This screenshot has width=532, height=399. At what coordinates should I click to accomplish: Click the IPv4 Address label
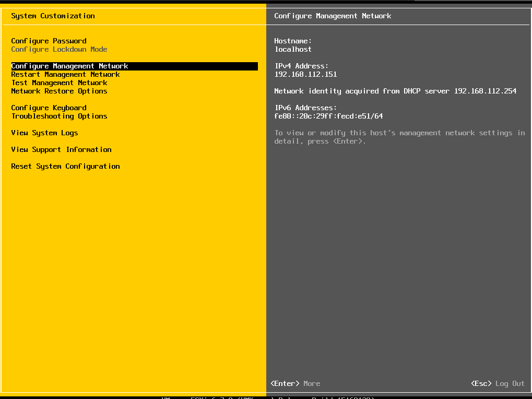tap(301, 66)
